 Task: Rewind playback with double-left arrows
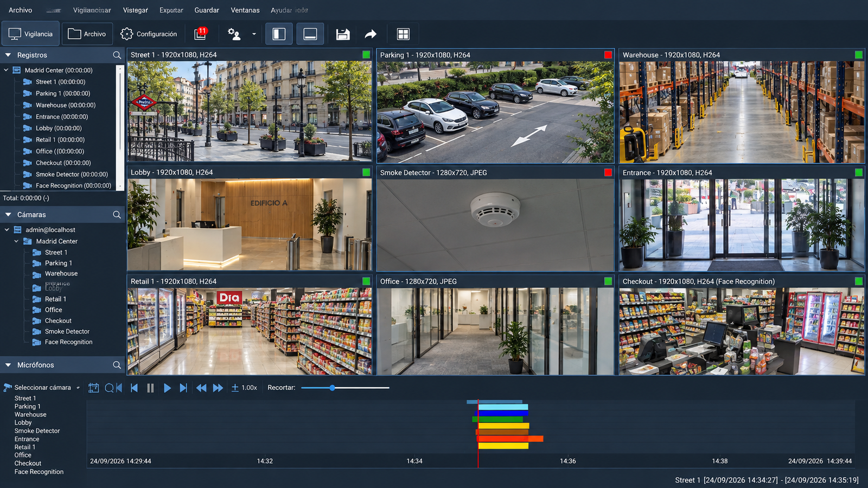tap(201, 388)
